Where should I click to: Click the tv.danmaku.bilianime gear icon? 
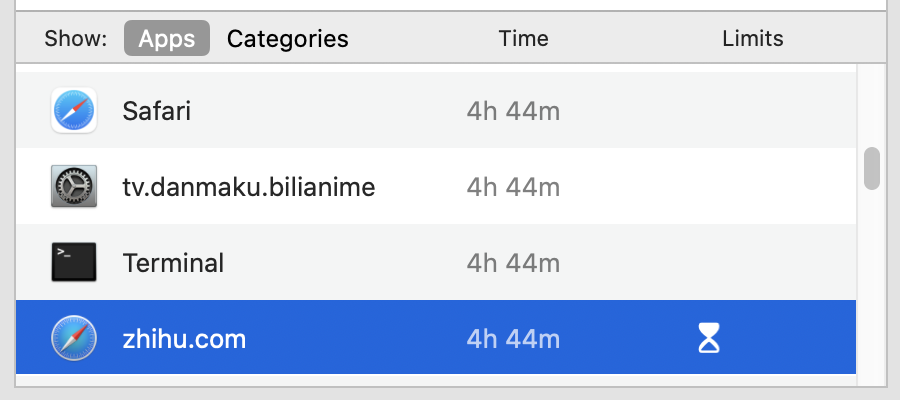click(73, 187)
